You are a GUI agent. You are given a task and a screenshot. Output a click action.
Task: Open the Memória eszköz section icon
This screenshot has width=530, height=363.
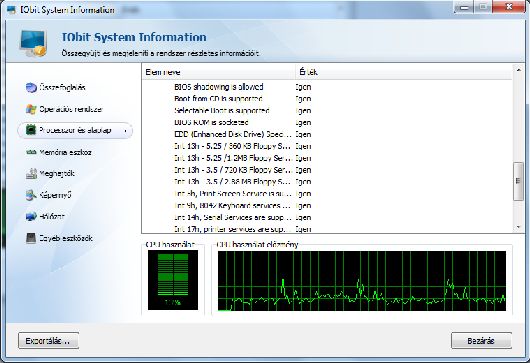pos(31,152)
